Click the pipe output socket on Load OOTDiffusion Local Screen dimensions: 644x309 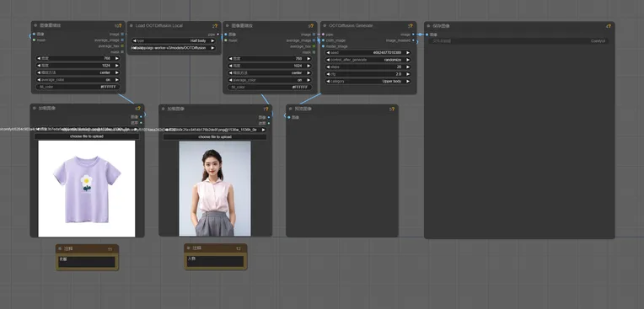(217, 35)
